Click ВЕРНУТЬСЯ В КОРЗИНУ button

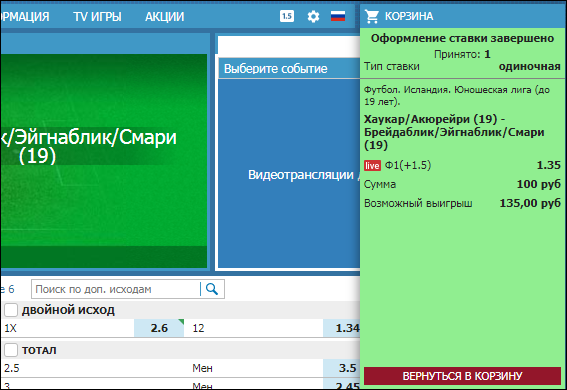pyautogui.click(x=462, y=376)
